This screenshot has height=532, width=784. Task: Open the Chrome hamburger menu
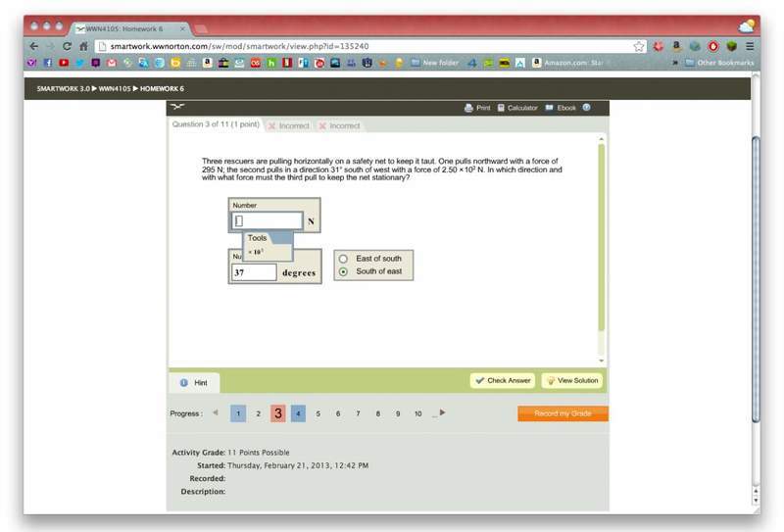coord(750,46)
